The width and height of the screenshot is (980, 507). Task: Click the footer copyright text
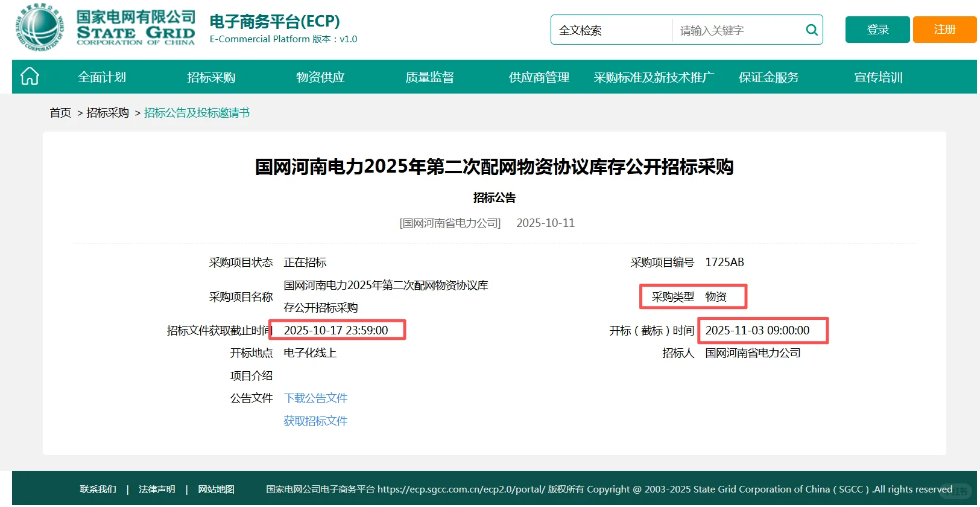pyautogui.click(x=609, y=489)
